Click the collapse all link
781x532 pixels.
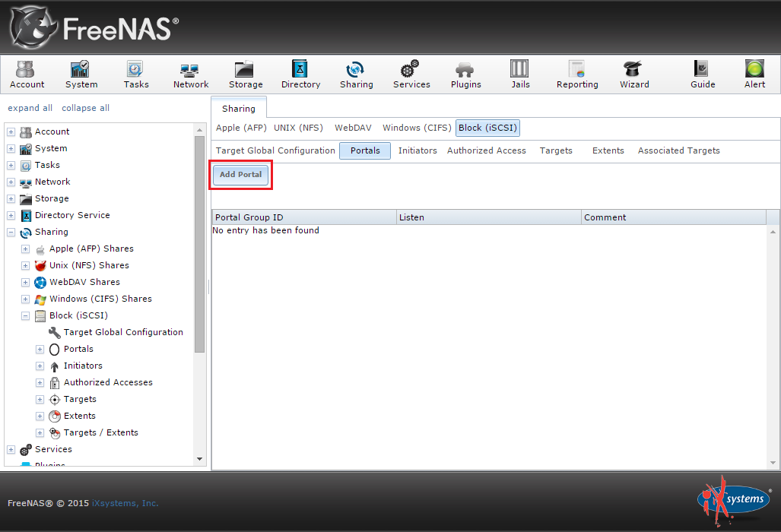tap(85, 108)
